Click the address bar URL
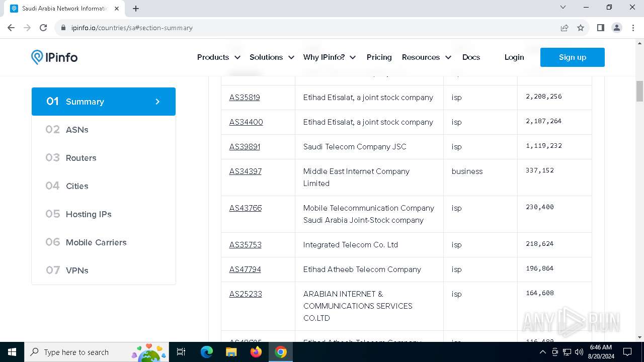Screen dimensions: 644x362 132,28
